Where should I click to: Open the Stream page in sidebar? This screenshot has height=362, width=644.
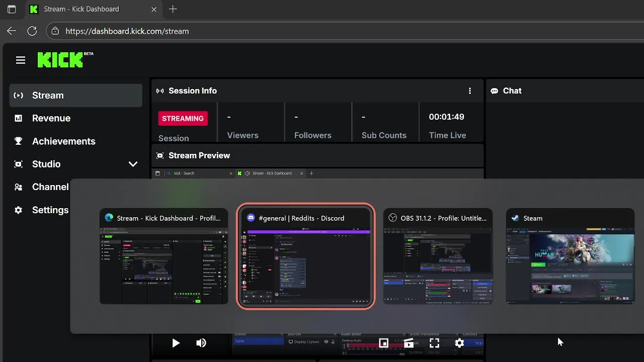[75, 95]
